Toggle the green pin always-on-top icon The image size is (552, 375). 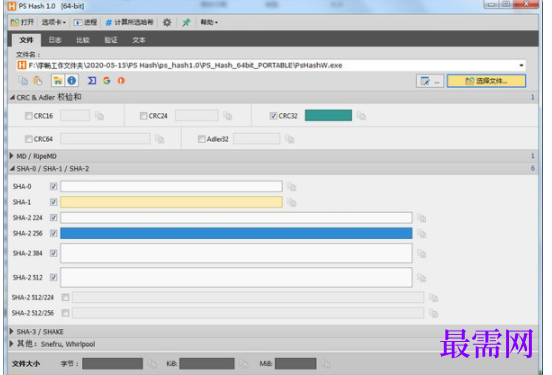point(186,23)
